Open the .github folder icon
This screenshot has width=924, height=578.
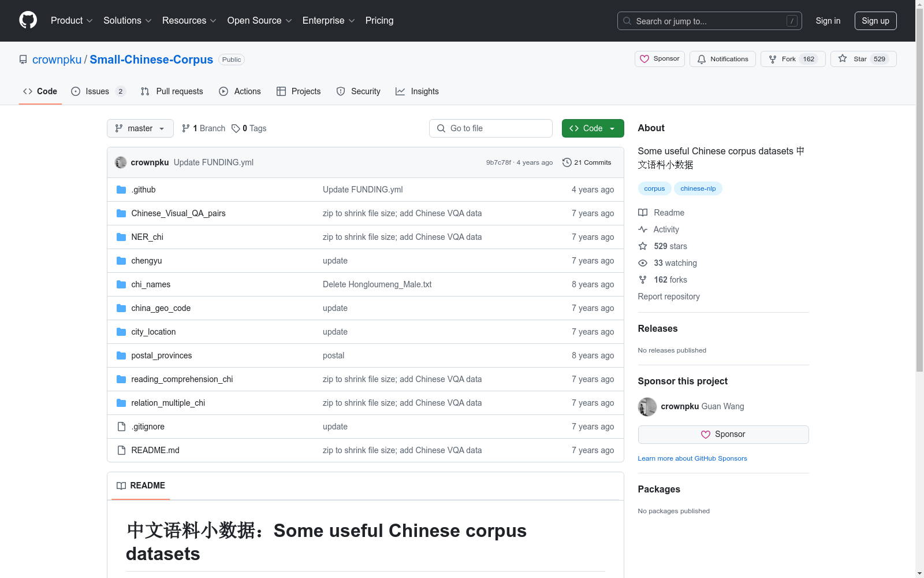click(x=121, y=190)
